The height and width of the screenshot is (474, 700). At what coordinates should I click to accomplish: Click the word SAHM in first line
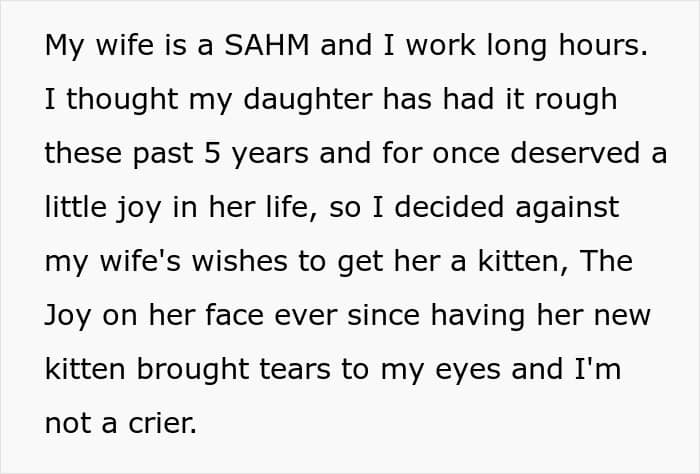click(267, 45)
